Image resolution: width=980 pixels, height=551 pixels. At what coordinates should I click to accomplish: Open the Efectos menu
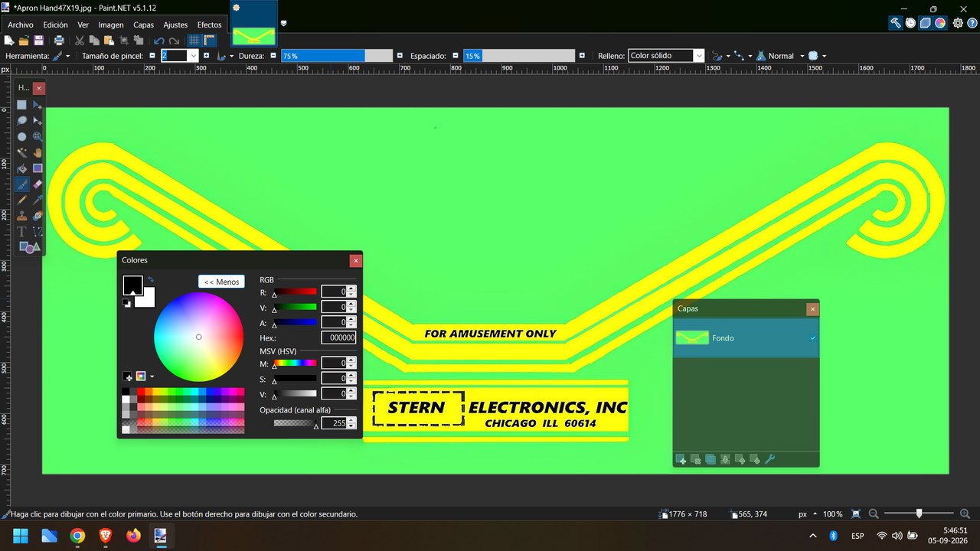(x=209, y=24)
